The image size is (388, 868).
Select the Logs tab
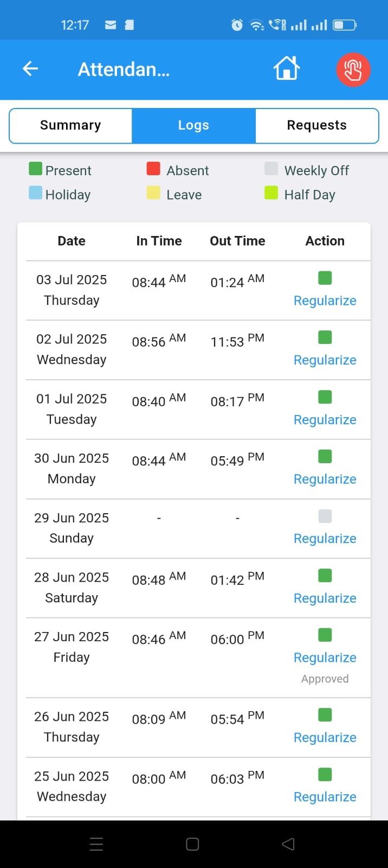click(193, 125)
